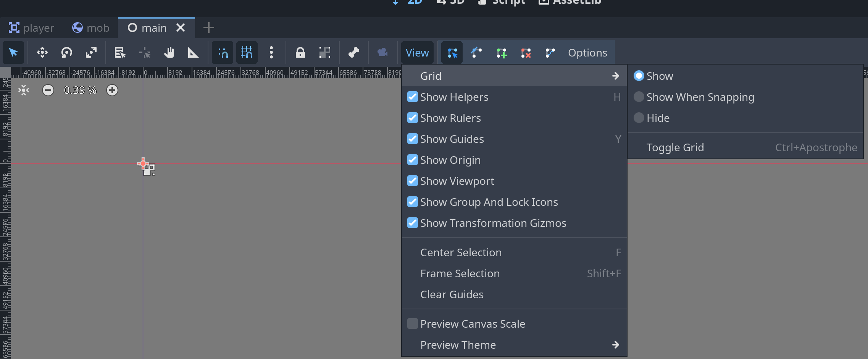Screen dimensions: 868x359
Task: Open the snapping options three-dot menu
Action: click(271, 52)
